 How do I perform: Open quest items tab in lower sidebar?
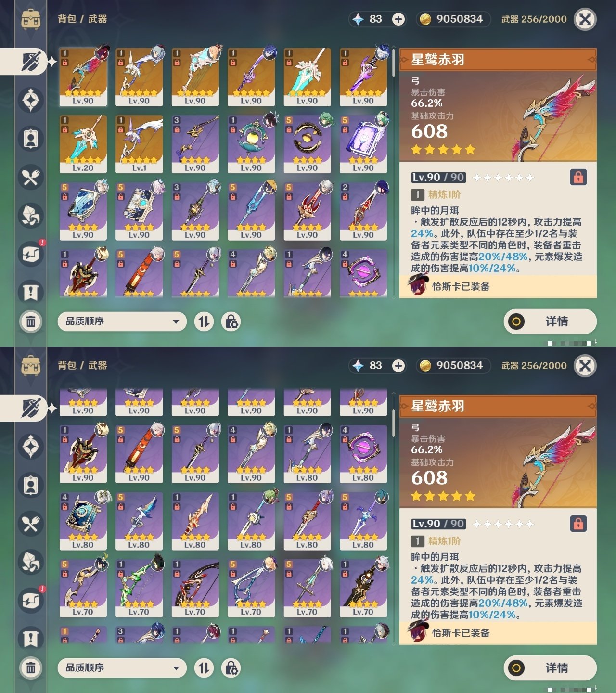[x=31, y=639]
